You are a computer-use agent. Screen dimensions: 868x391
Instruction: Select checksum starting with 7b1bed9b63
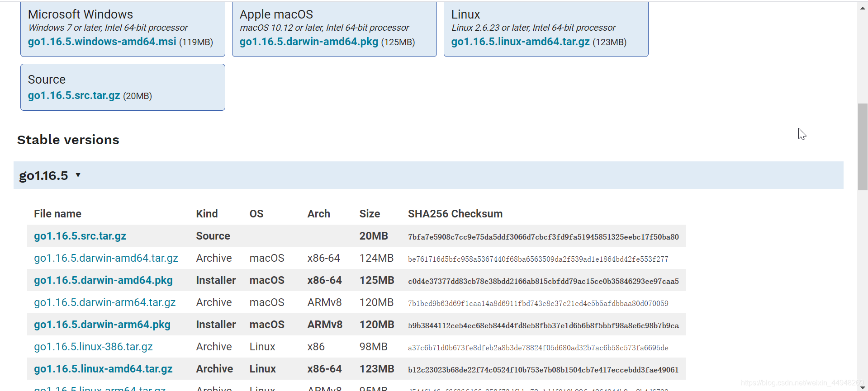[x=538, y=303]
